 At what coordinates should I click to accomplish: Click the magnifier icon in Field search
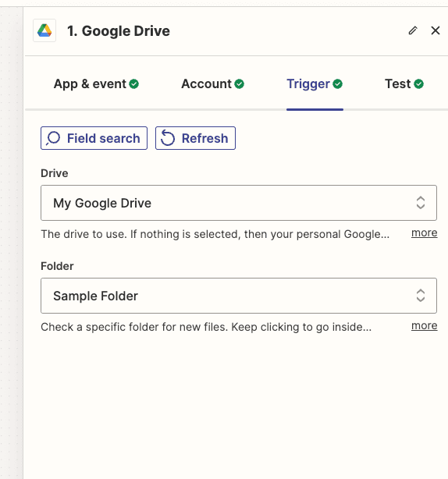[53, 138]
